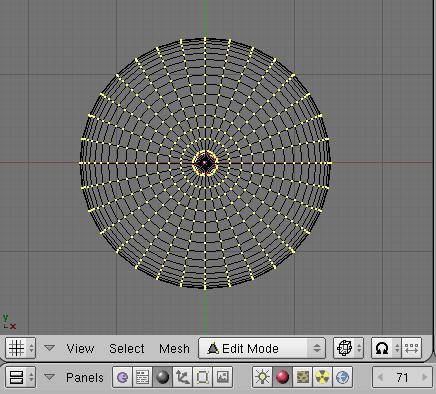This screenshot has height=394, width=436.
Task: Show Material buttons (red sphere icon)
Action: pos(282,377)
